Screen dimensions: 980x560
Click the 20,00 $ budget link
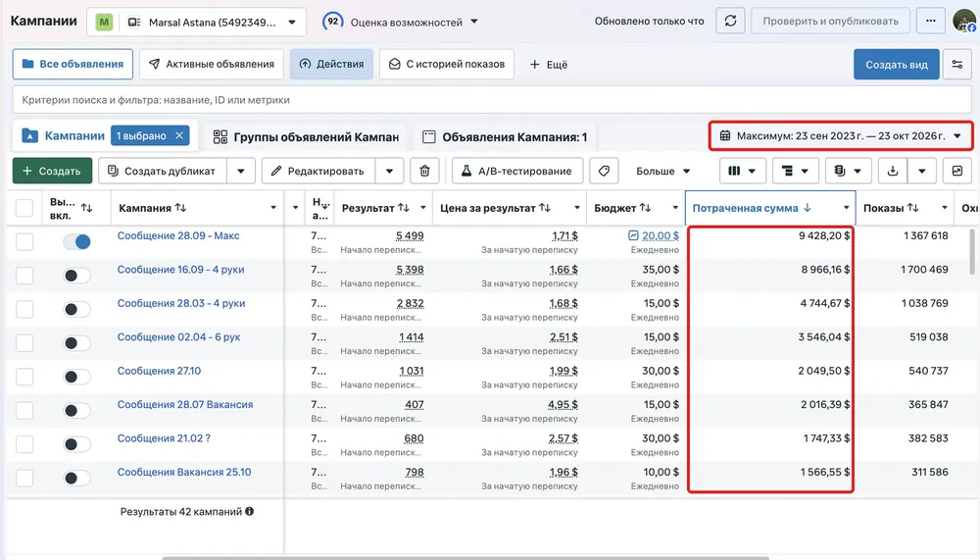[x=660, y=236]
